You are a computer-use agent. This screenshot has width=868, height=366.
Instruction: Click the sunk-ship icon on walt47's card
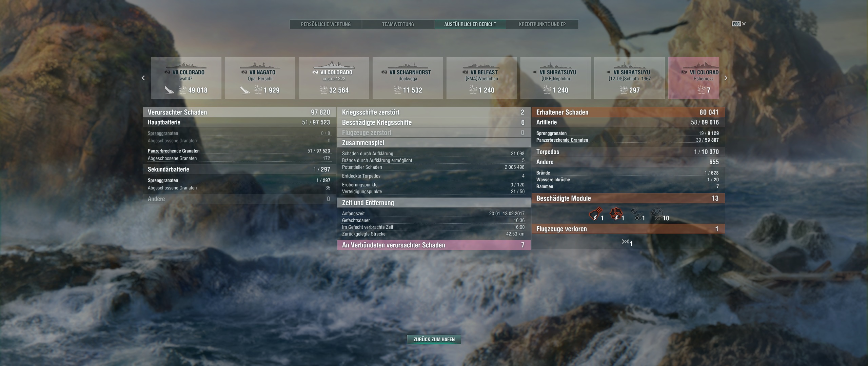pyautogui.click(x=169, y=90)
